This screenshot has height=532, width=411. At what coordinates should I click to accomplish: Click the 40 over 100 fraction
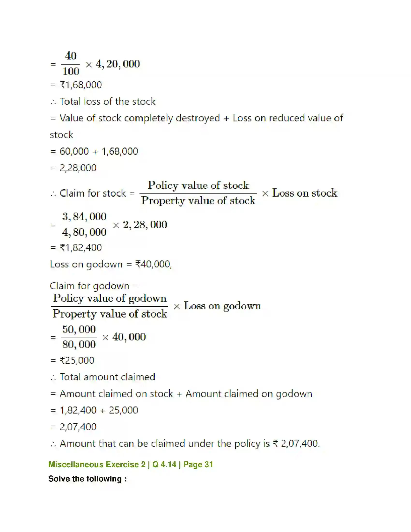(71, 64)
